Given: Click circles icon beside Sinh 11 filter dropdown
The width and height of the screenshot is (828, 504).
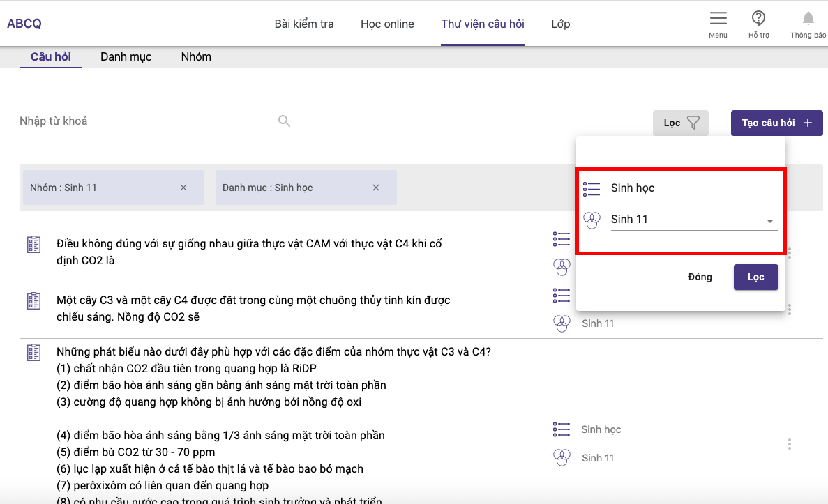Looking at the screenshot, I should tap(592, 220).
